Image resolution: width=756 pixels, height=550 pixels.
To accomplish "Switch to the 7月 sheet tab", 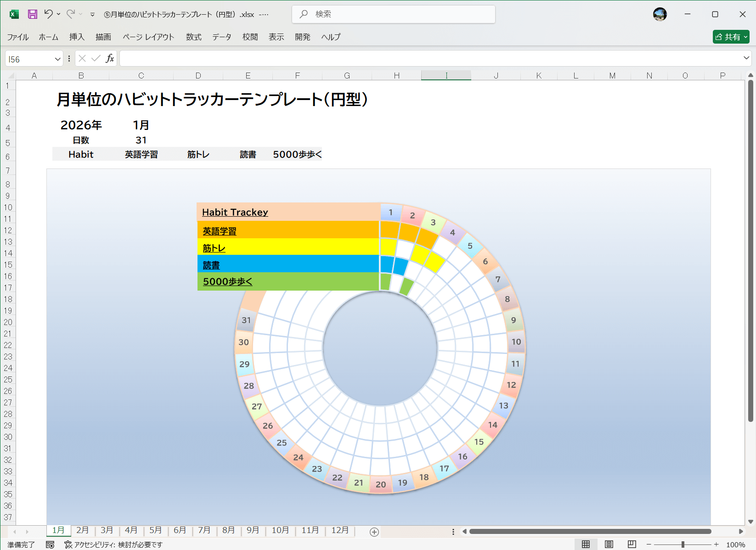I will pyautogui.click(x=204, y=530).
